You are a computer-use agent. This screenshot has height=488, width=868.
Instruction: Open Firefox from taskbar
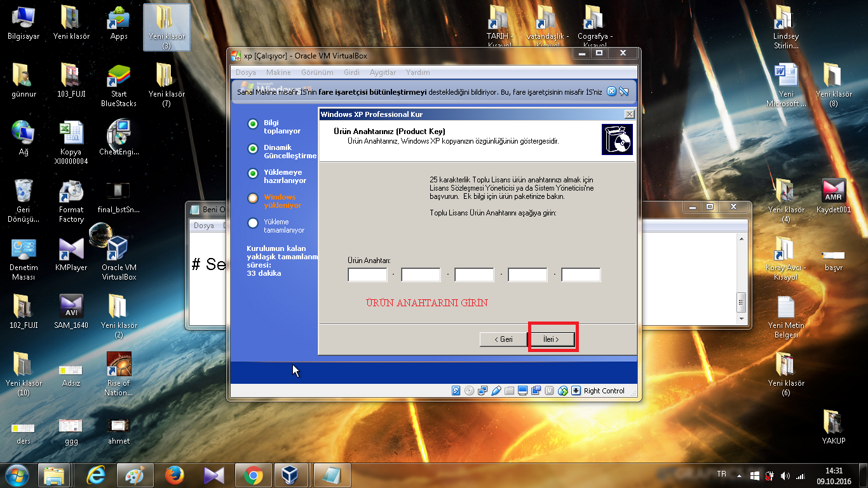click(174, 475)
